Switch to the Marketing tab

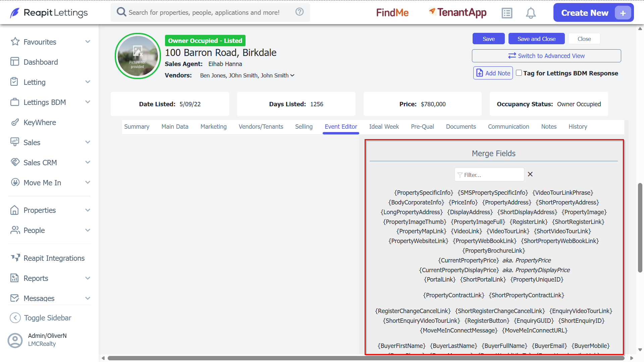pyautogui.click(x=214, y=127)
